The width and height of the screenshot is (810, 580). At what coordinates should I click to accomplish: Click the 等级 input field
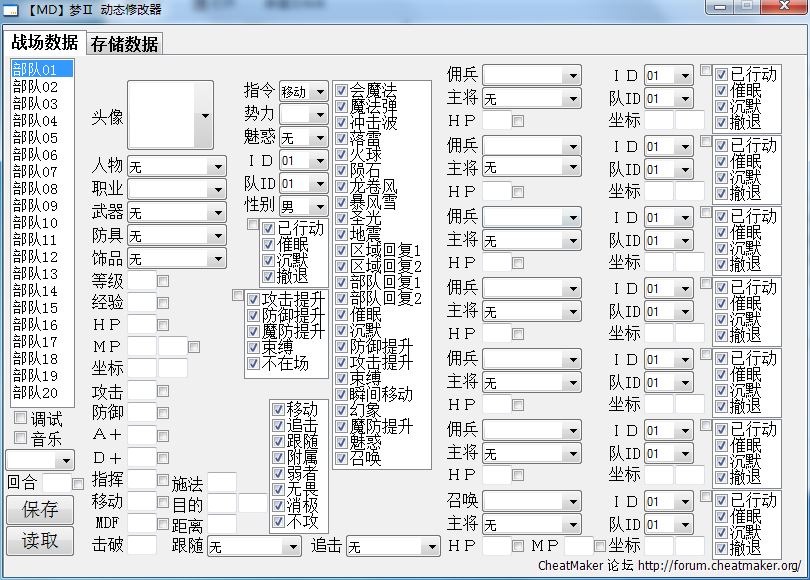(x=141, y=281)
